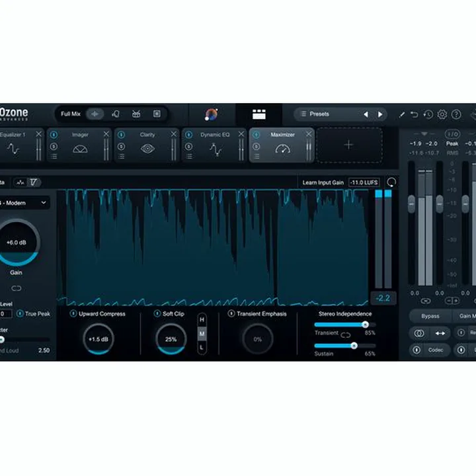
Task: Toggle the Maximizer module power
Action: click(x=257, y=134)
